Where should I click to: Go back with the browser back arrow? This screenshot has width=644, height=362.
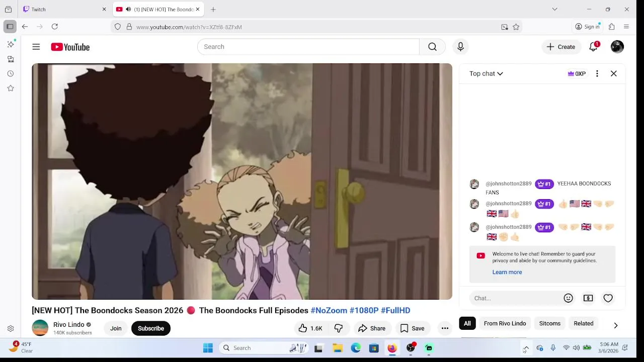pyautogui.click(x=25, y=27)
